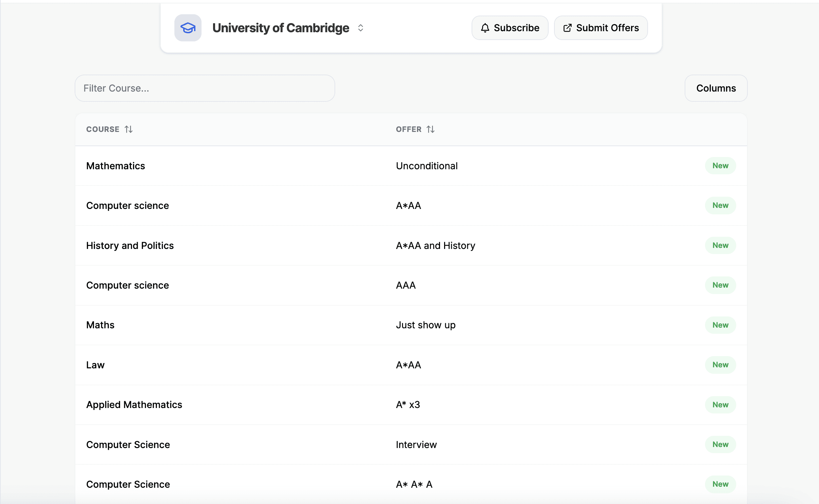This screenshot has width=819, height=504.
Task: Click the Just show up offer cell
Action: tap(425, 325)
